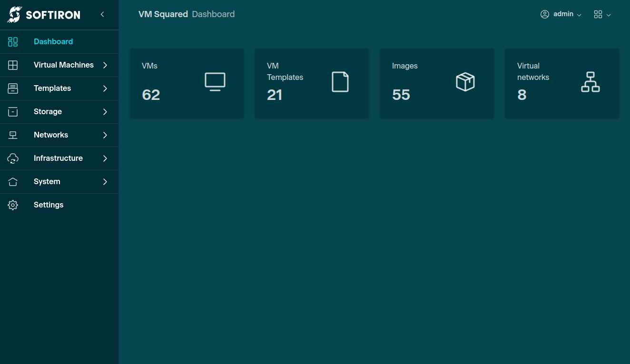This screenshot has height=364, width=630.
Task: Expand the System submenu chevron
Action: point(105,182)
